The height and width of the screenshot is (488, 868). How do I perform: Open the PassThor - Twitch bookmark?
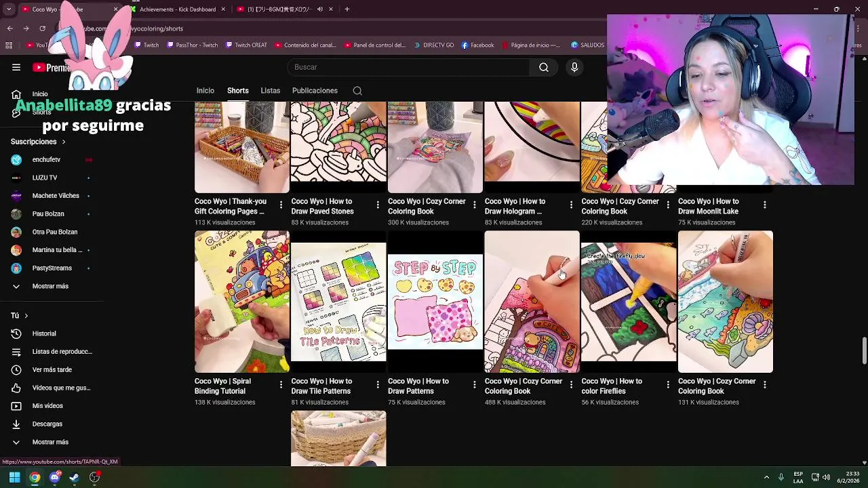point(192,45)
